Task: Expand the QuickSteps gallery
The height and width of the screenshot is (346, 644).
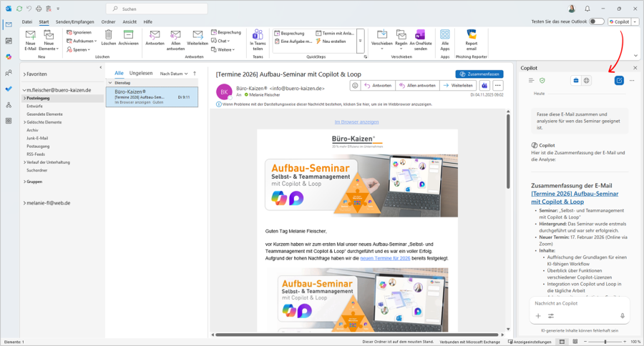Action: pos(360,41)
